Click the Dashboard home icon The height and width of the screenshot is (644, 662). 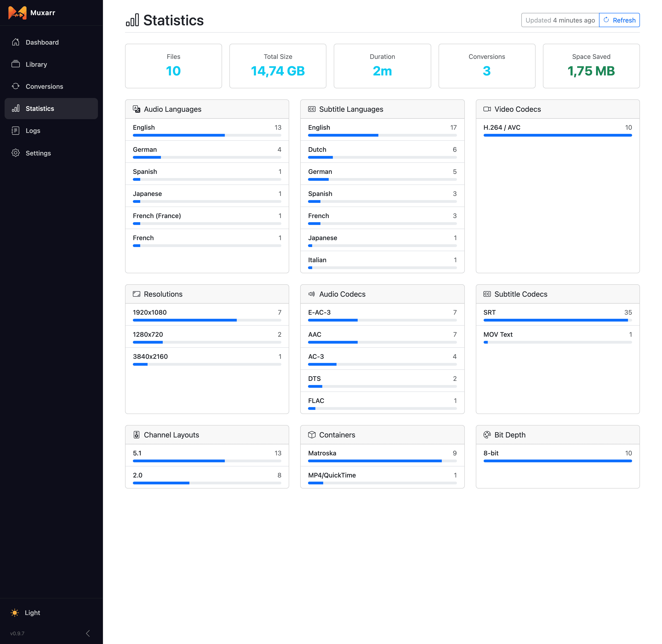click(x=16, y=42)
